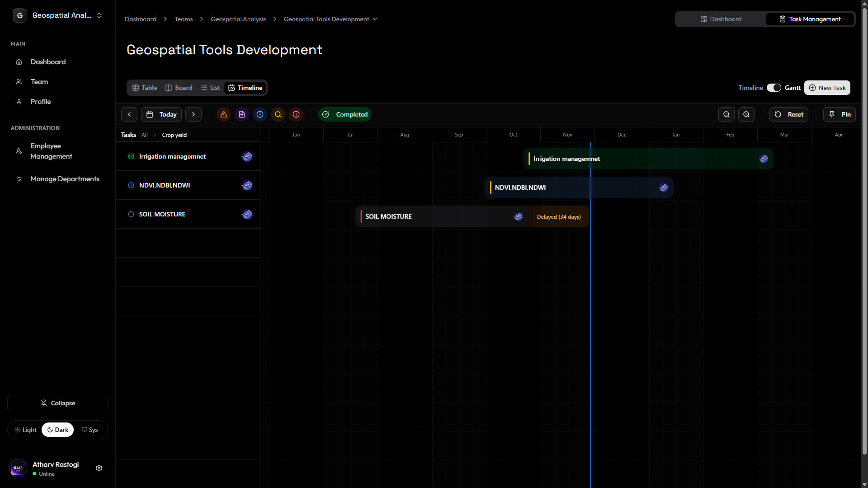Image resolution: width=868 pixels, height=488 pixels.
Task: Click the New Task button
Action: tap(827, 88)
